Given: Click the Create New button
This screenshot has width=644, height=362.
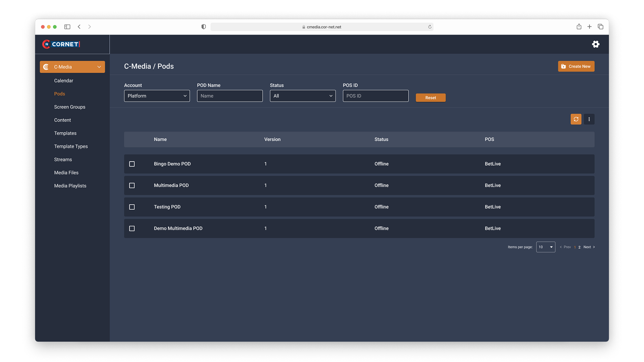Looking at the screenshot, I should pos(576,66).
